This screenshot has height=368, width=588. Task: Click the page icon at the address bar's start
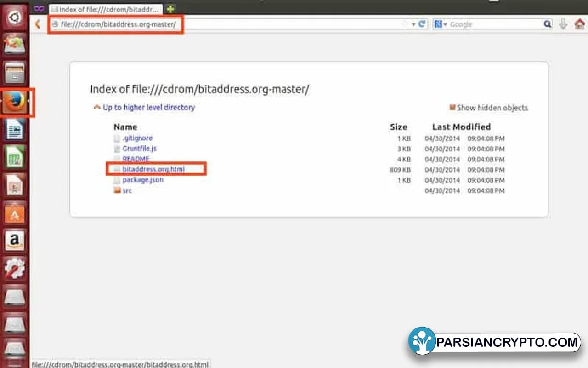pyautogui.click(x=55, y=24)
